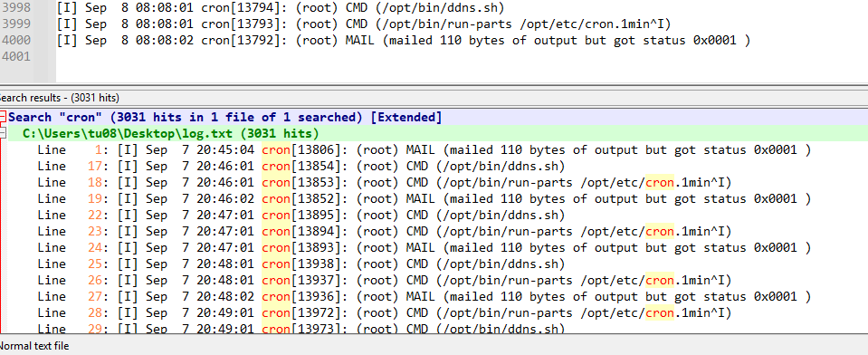
Task: Open search result Line 25 cron[13938]
Action: 301,264
